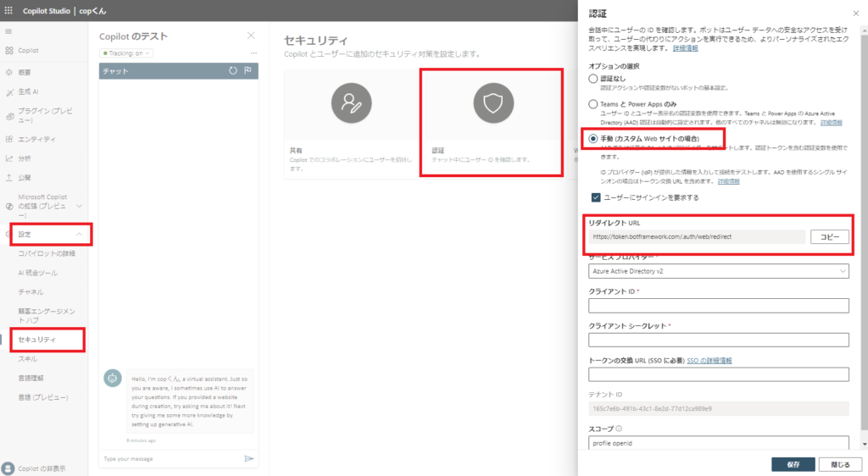Image resolution: width=868 pixels, height=476 pixels.
Task: Click the Copilot の非表示 icon at bottom
Action: [8, 468]
